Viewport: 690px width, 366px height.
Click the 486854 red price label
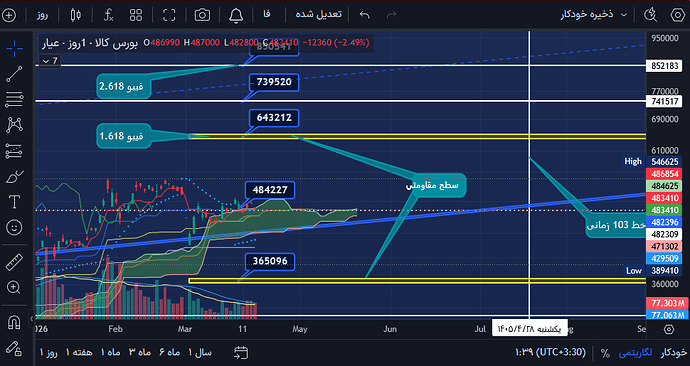(x=664, y=174)
